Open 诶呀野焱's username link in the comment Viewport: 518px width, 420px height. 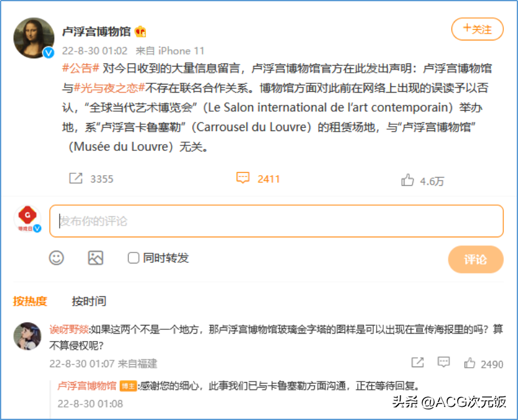(x=69, y=329)
